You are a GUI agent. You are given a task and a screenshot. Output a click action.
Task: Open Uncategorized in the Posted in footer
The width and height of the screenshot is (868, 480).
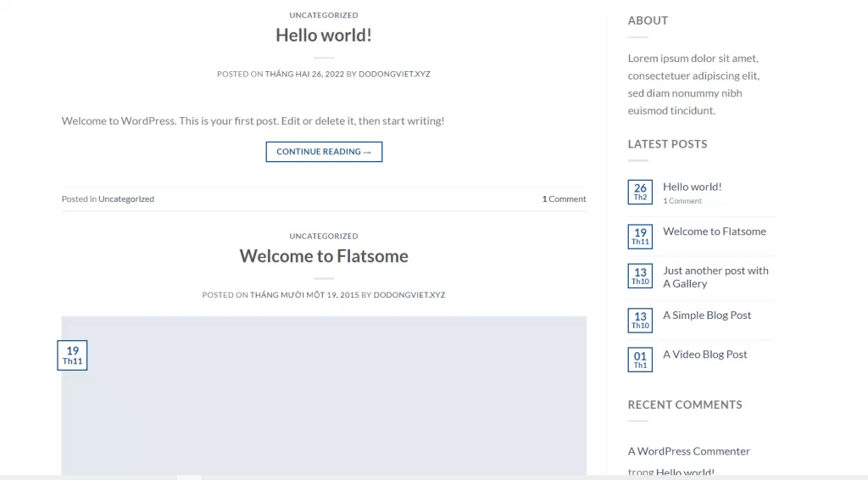click(126, 199)
